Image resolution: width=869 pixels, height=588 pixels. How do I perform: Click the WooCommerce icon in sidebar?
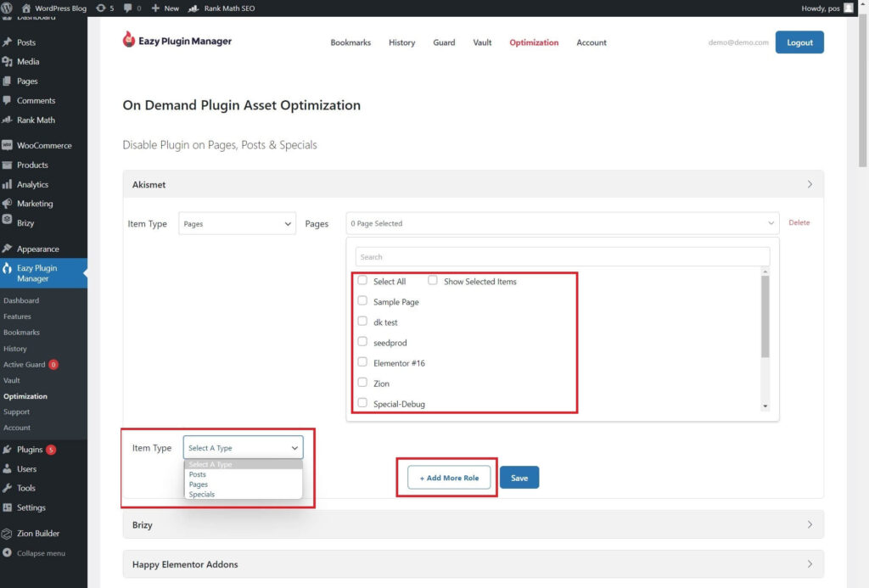tap(7, 145)
